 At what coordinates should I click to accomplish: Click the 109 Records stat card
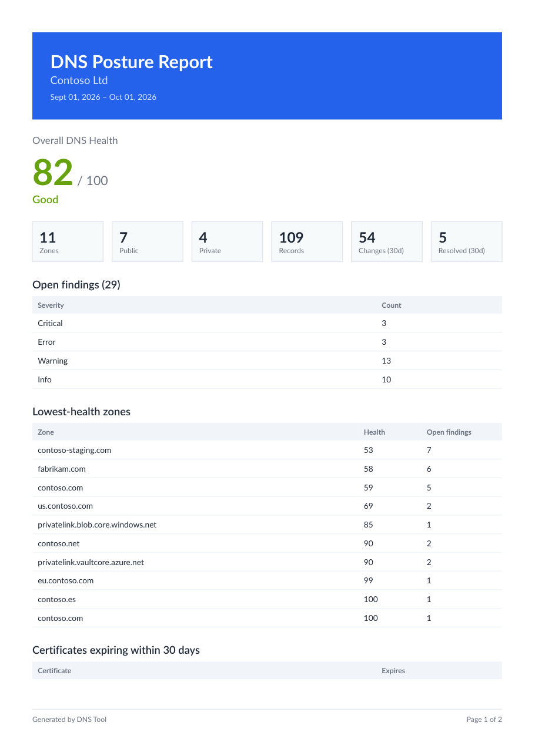pos(307,241)
